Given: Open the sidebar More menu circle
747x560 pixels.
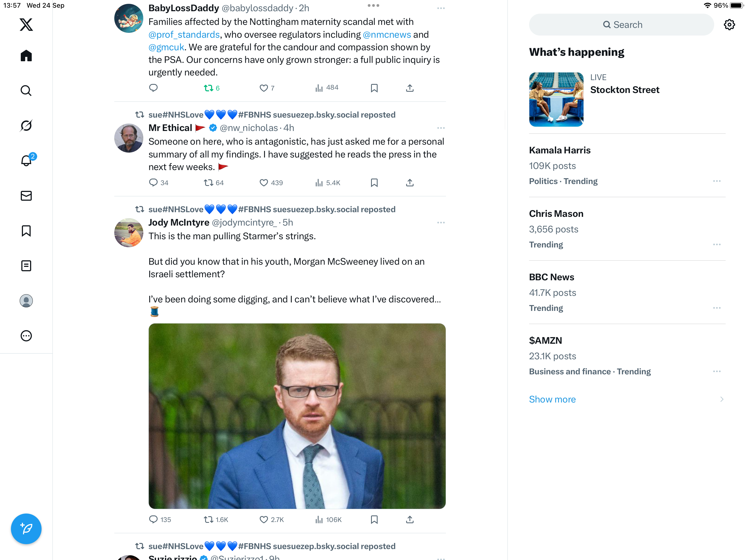Looking at the screenshot, I should (26, 336).
